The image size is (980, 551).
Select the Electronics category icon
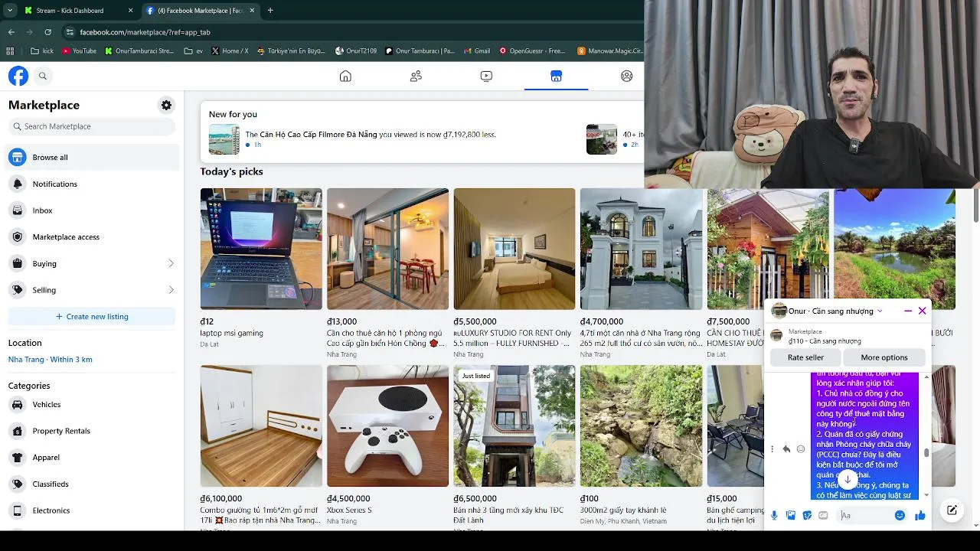17,510
